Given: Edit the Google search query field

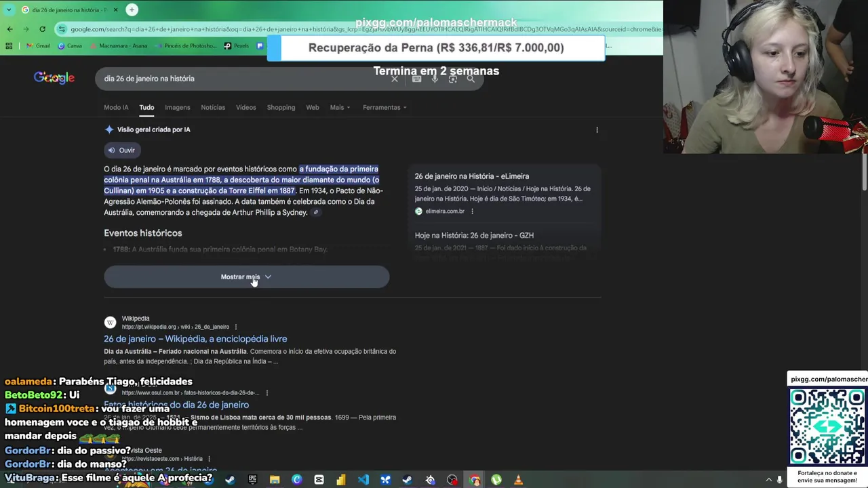Looking at the screenshot, I should tap(244, 79).
